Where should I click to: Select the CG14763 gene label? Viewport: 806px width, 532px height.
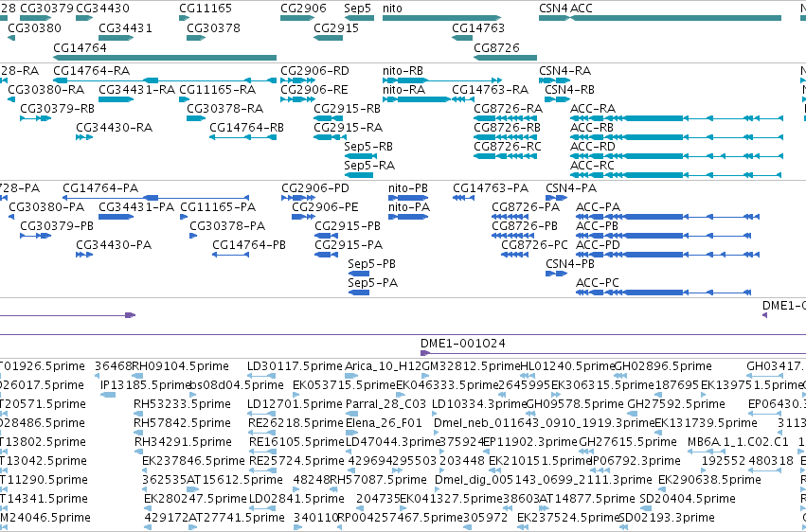(x=478, y=27)
